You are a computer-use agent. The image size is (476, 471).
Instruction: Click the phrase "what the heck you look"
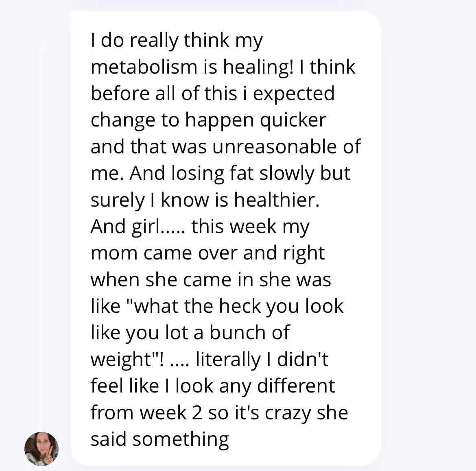click(x=238, y=307)
